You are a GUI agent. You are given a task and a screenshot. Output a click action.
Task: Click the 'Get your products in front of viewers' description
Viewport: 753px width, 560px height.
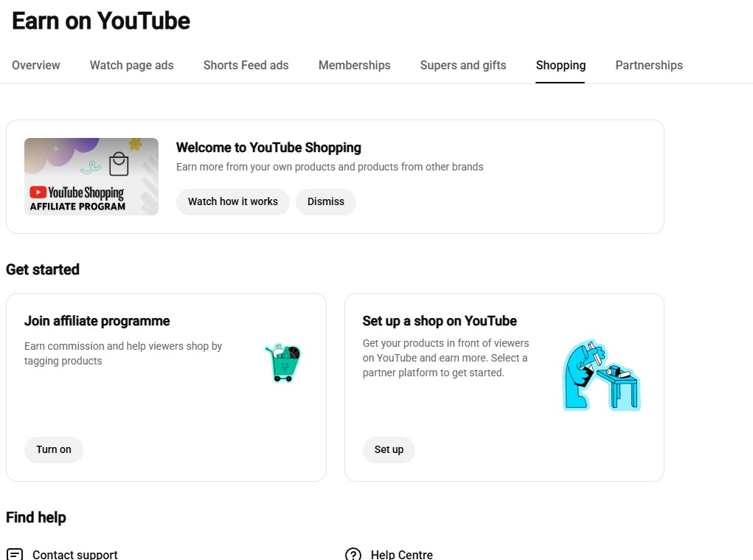[445, 358]
